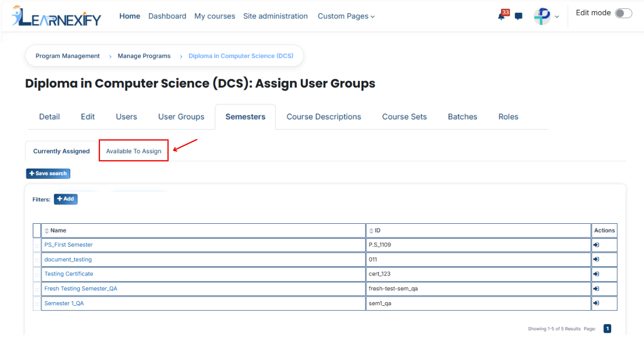Open the Fresh Testing Semester_QA link
Image resolution: width=644 pixels, height=338 pixels.
click(x=81, y=289)
